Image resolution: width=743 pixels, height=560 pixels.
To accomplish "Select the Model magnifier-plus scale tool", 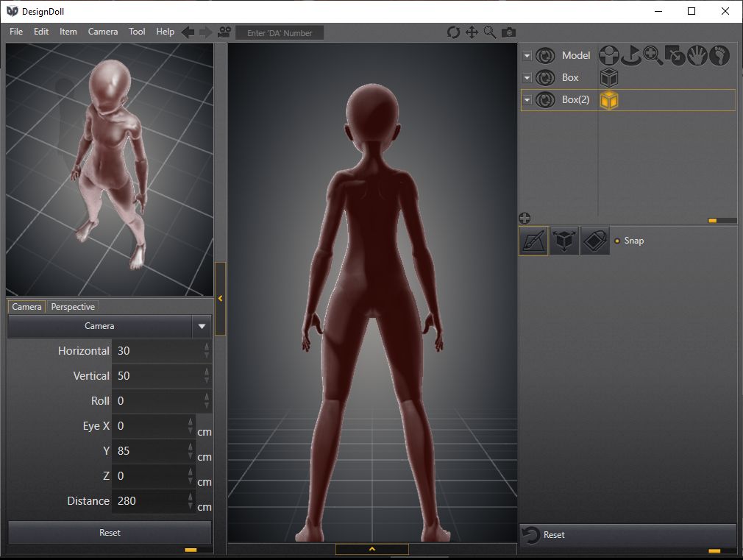I will coord(653,55).
